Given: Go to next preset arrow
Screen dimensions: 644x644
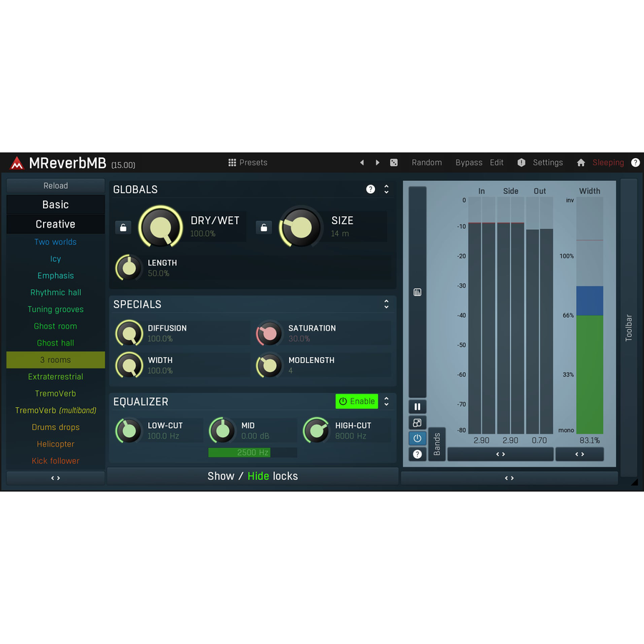Looking at the screenshot, I should (x=377, y=162).
